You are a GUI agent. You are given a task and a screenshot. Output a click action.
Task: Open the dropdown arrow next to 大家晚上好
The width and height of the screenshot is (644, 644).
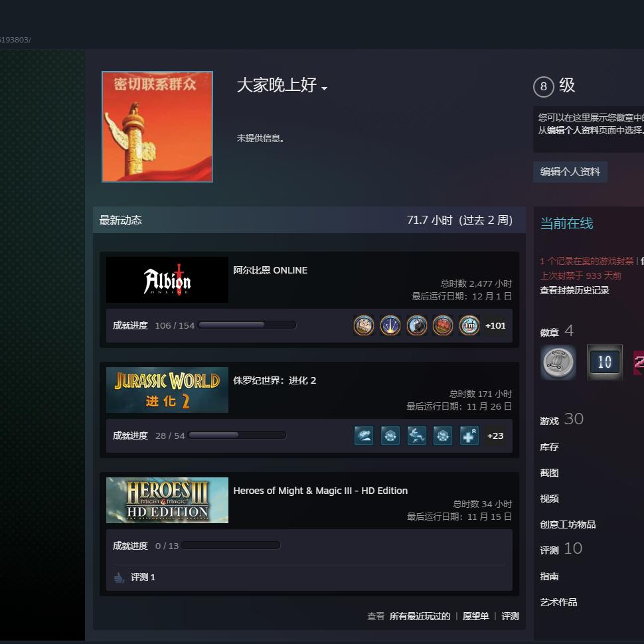(325, 89)
